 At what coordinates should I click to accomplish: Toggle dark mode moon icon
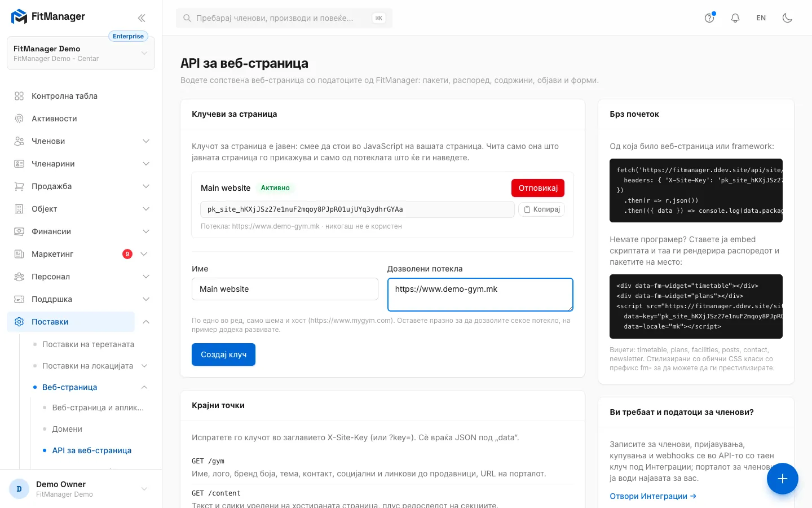787,18
